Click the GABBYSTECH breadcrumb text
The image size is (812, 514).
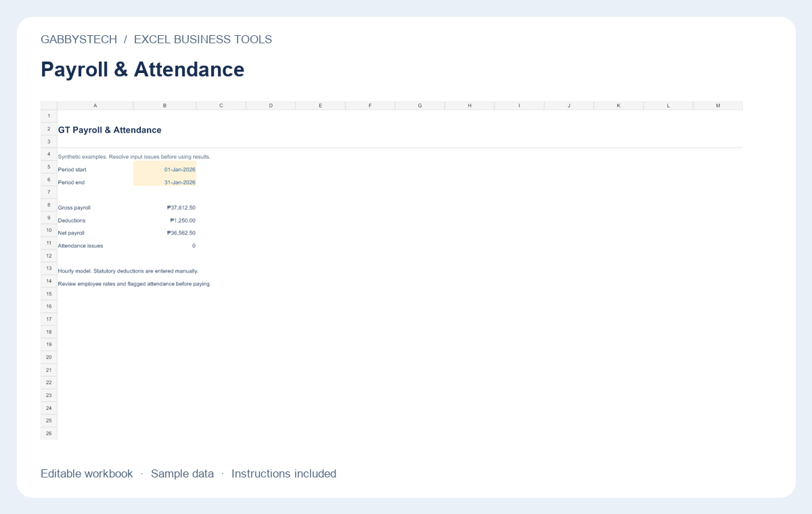[x=79, y=39]
